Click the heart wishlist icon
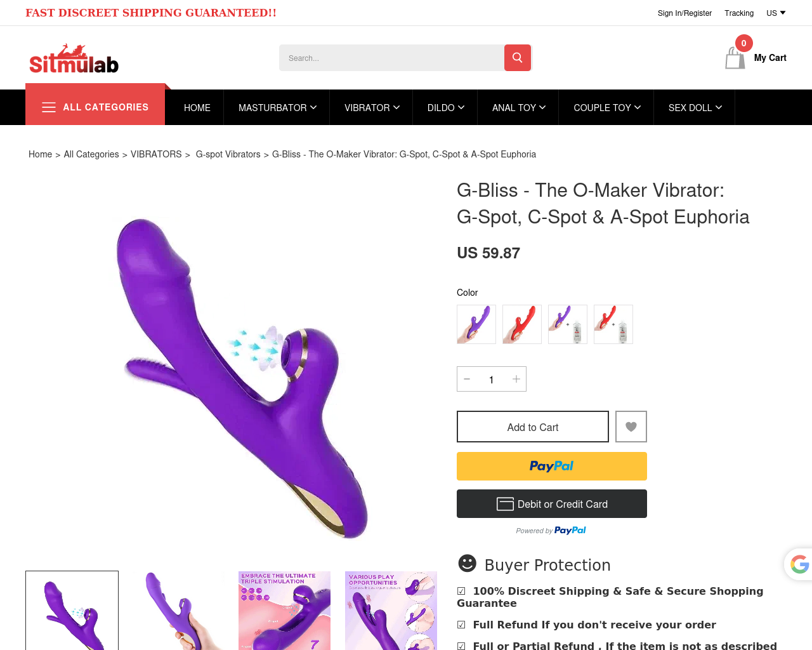812x650 pixels. tap(631, 427)
